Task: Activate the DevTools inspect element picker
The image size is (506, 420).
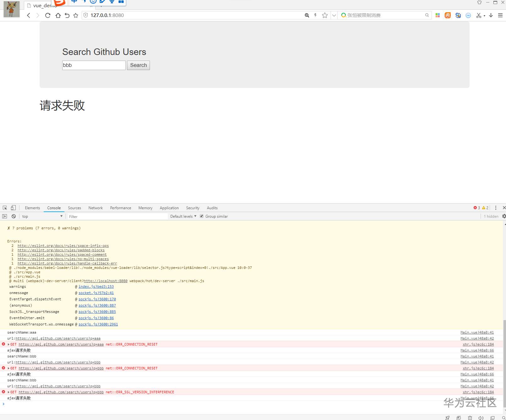Action: (5, 208)
